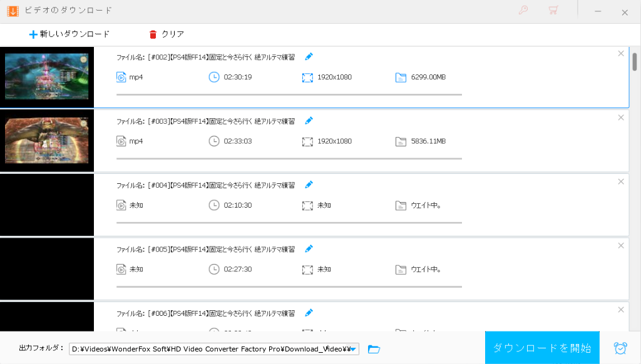Remove the #002 video from list

click(621, 54)
